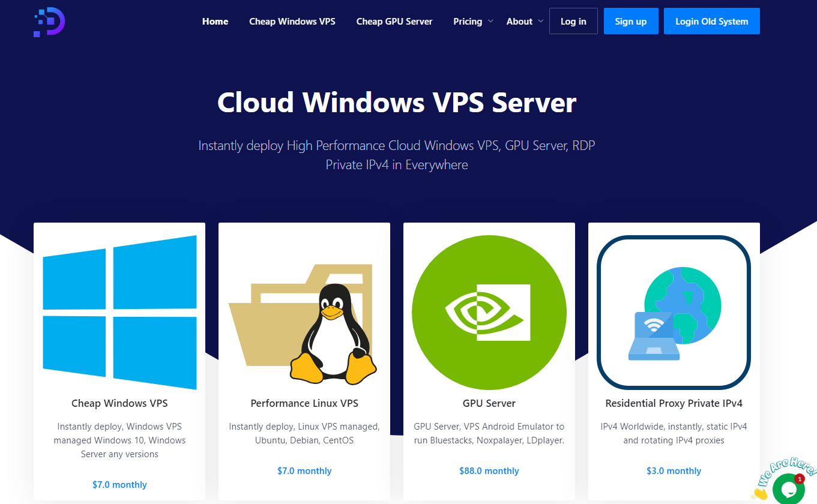Expand the About dropdown menu
This screenshot has width=817, height=504.
pyautogui.click(x=525, y=21)
